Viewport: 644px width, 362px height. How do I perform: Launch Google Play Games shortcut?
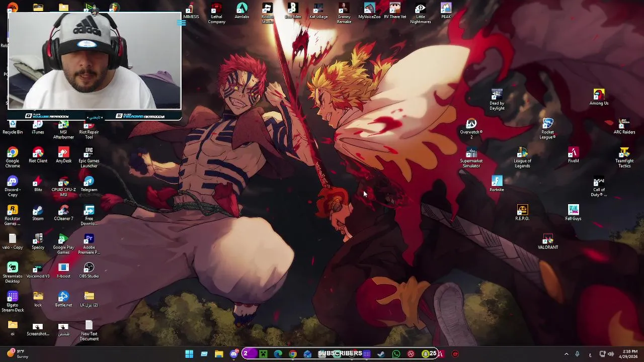coord(63,244)
